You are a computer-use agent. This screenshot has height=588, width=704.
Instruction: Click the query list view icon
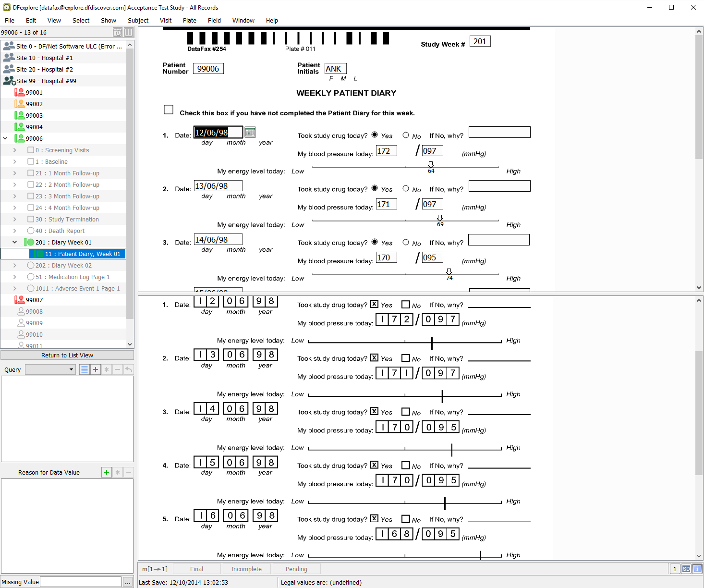point(85,369)
